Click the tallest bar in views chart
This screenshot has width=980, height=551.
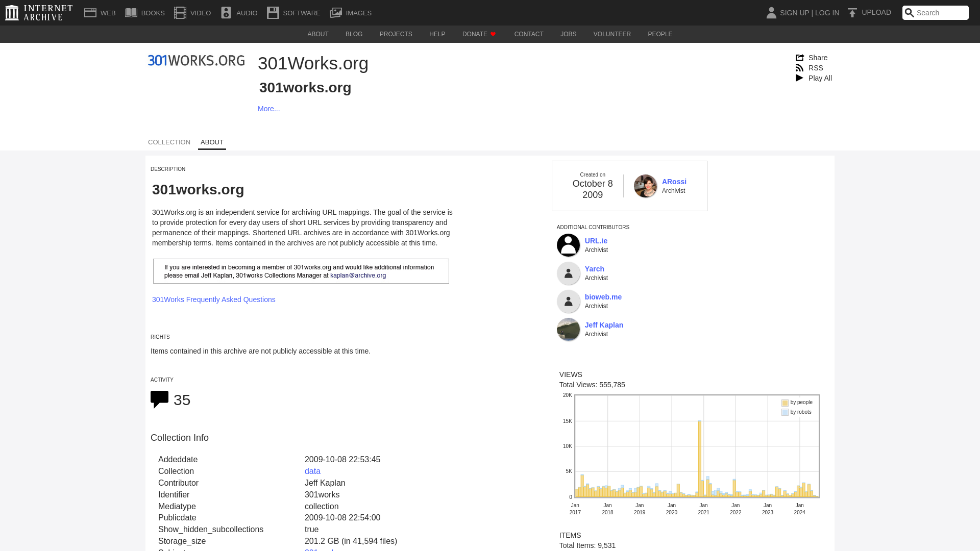pyautogui.click(x=700, y=459)
